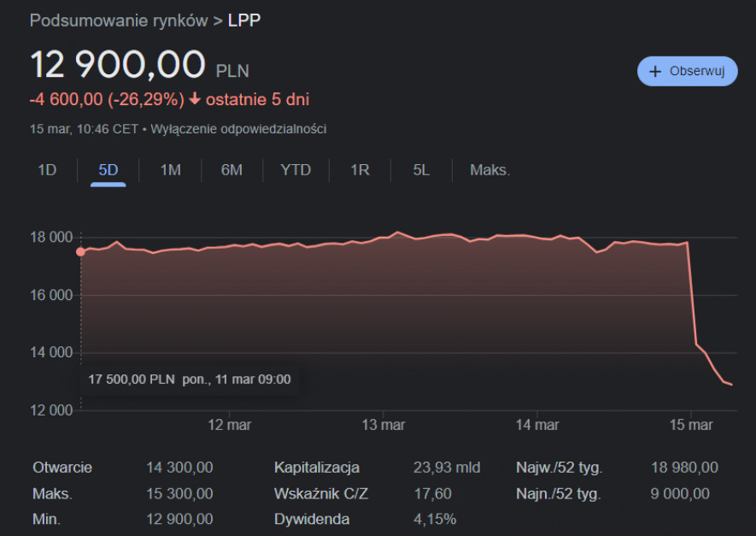Click the Min. value 12 900,00 in the stats

tap(179, 519)
